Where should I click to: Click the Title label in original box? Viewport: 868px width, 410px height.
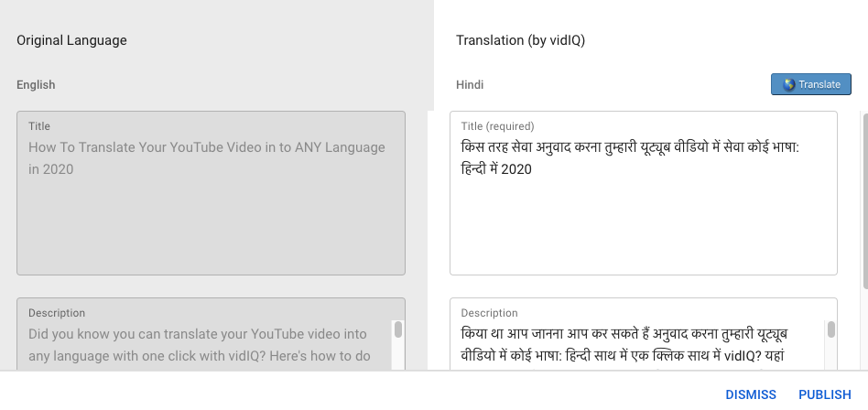(x=39, y=126)
